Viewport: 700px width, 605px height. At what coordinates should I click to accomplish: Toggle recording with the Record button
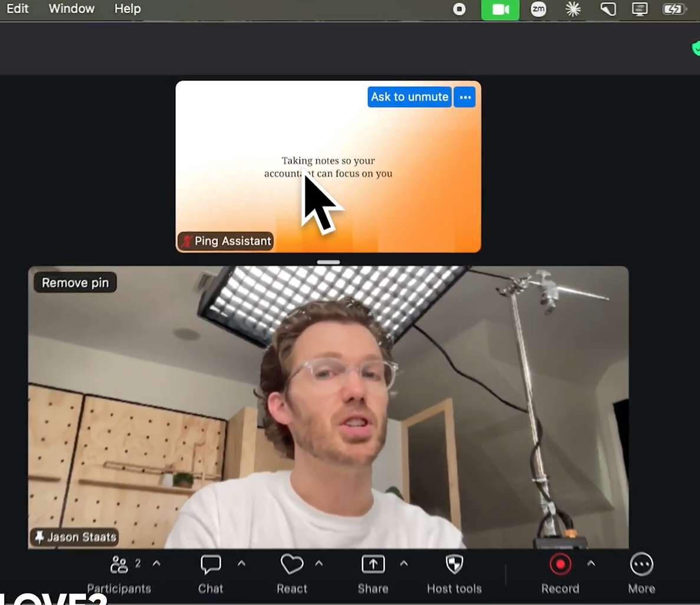tap(560, 574)
